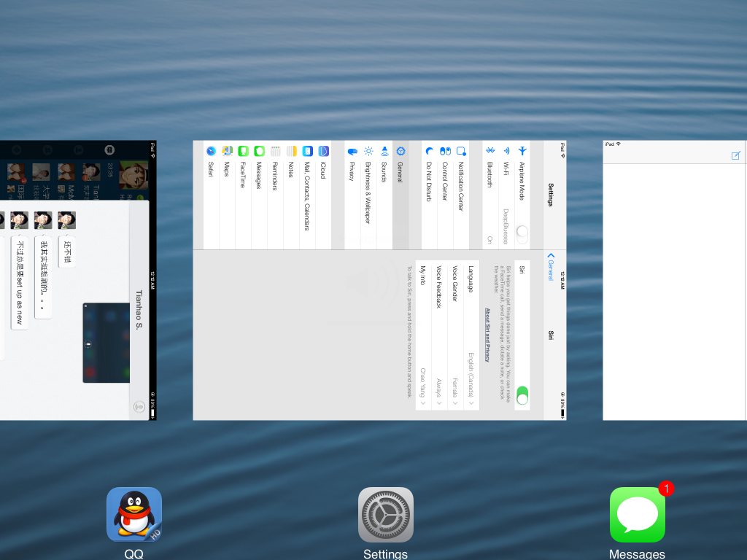Expand the Language option chevron
Screen dimensions: 747x560
point(471,402)
